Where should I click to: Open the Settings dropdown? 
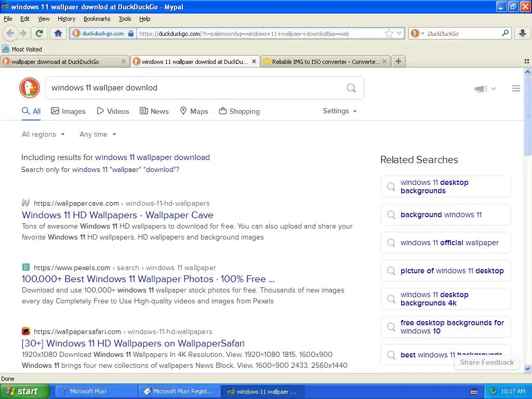[340, 111]
